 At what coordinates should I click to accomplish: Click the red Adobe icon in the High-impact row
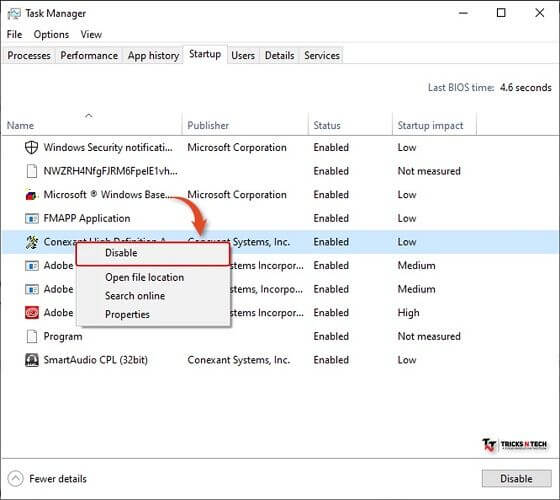coord(32,312)
